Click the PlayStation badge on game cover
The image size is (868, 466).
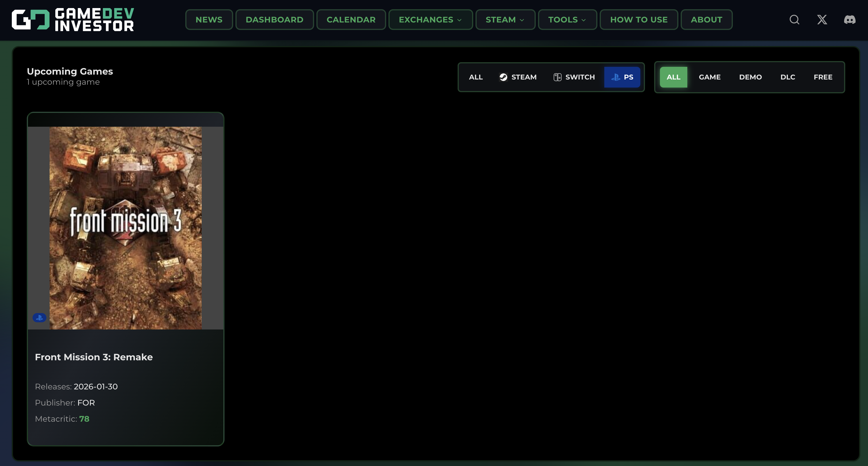[x=39, y=317]
